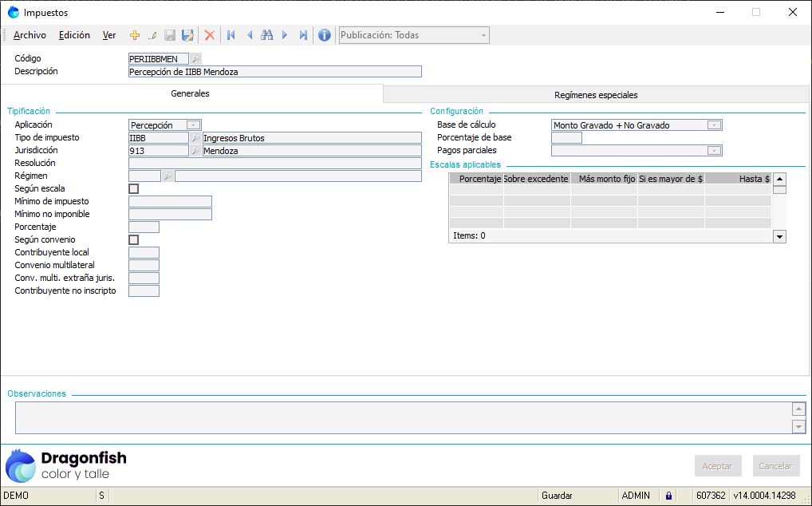Create a new tax record with the plus icon

pos(135,35)
